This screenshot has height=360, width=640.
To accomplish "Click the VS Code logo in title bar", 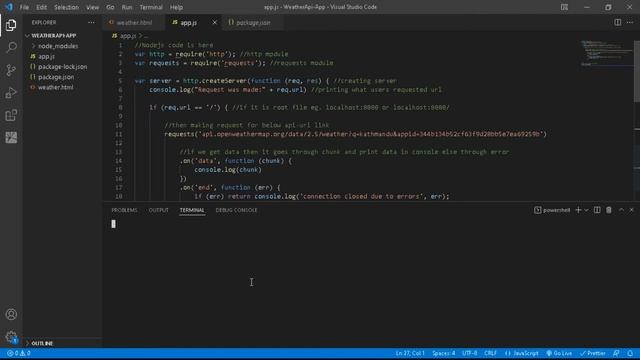I will tap(9, 7).
